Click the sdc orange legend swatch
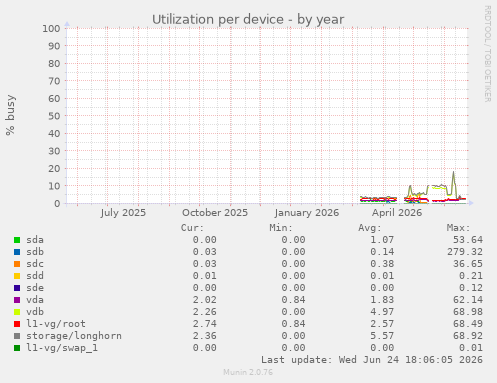The image size is (497, 383). 17,264
